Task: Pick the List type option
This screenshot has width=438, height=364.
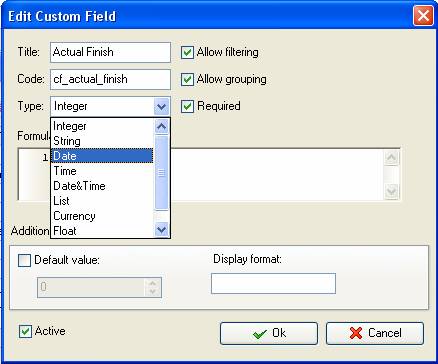Action: pos(102,201)
